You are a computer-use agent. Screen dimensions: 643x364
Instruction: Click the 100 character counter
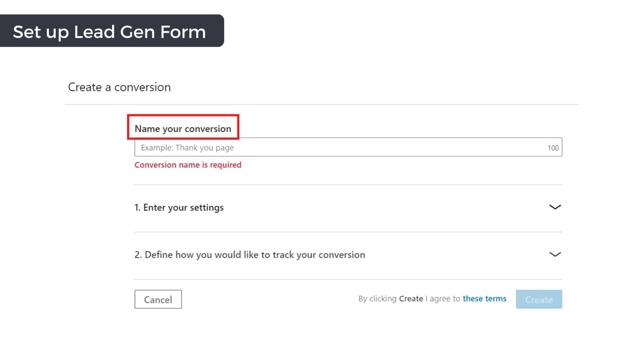coord(553,148)
